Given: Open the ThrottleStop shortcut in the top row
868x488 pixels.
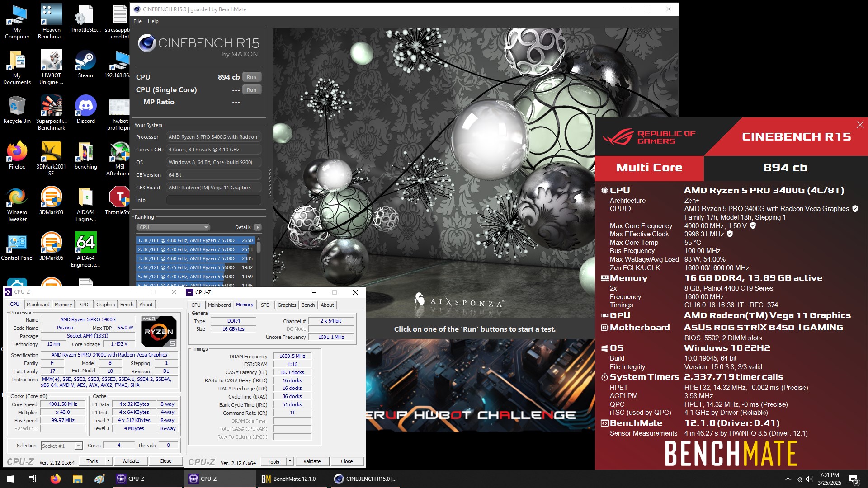Looking at the screenshot, I should click(85, 19).
